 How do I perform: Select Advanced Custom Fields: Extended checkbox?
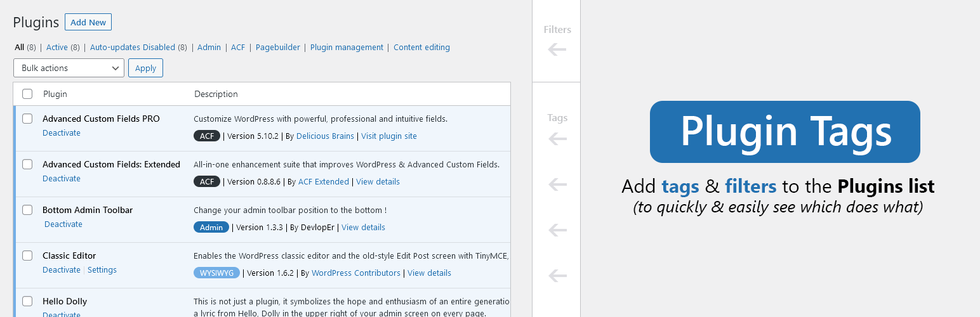point(27,164)
